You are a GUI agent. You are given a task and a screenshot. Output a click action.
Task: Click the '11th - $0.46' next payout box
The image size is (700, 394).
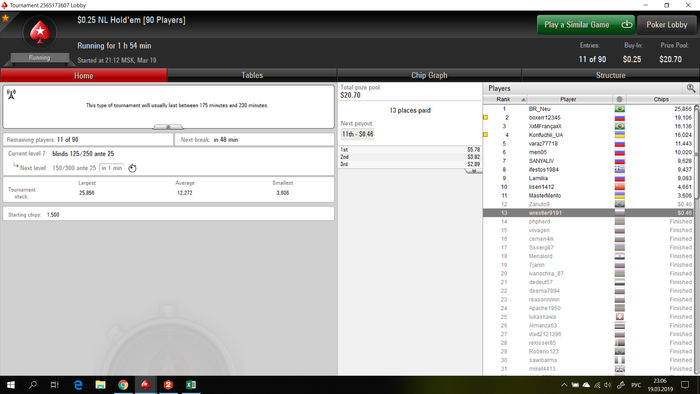click(x=358, y=134)
